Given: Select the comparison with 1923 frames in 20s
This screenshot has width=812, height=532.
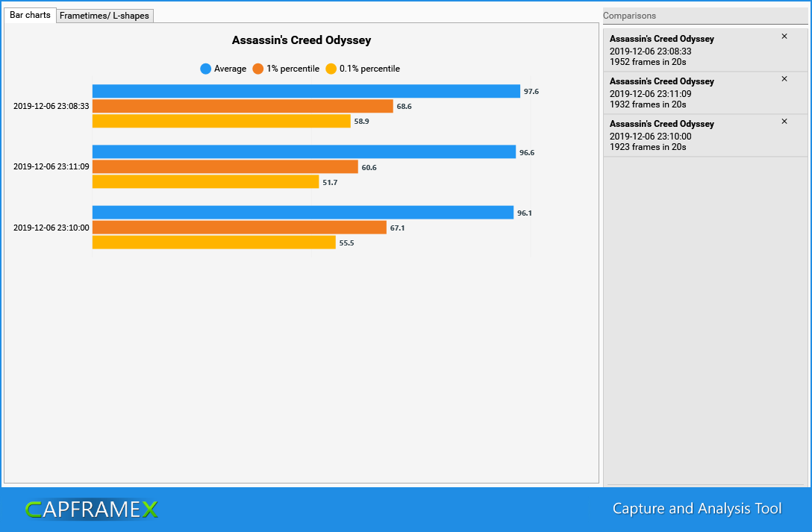Looking at the screenshot, I should click(705, 135).
